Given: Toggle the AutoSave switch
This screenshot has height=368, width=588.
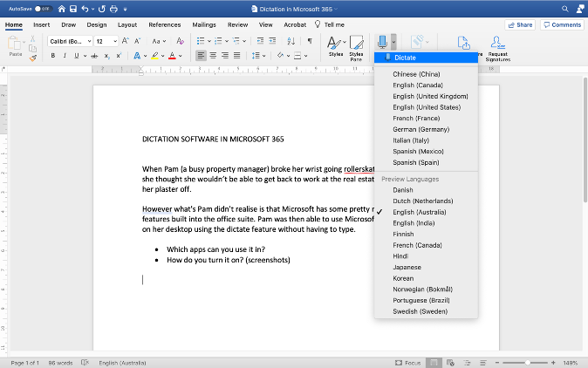Looking at the screenshot, I should pos(41,9).
